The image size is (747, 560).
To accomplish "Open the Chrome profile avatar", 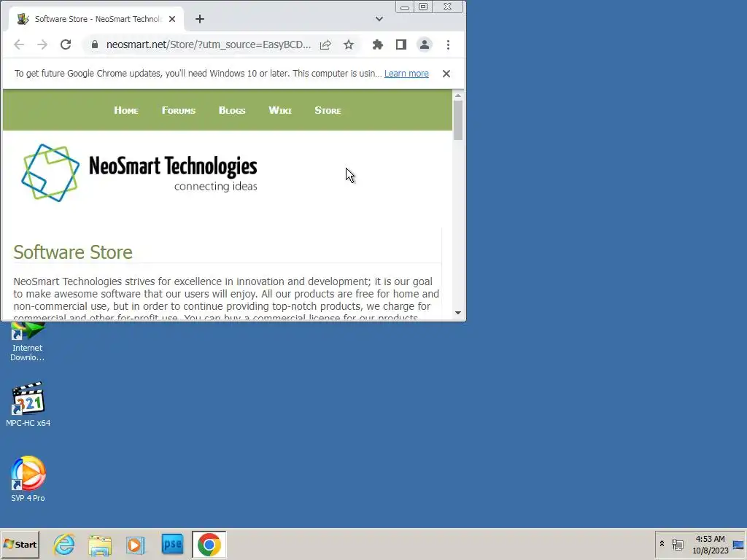I will tap(424, 44).
